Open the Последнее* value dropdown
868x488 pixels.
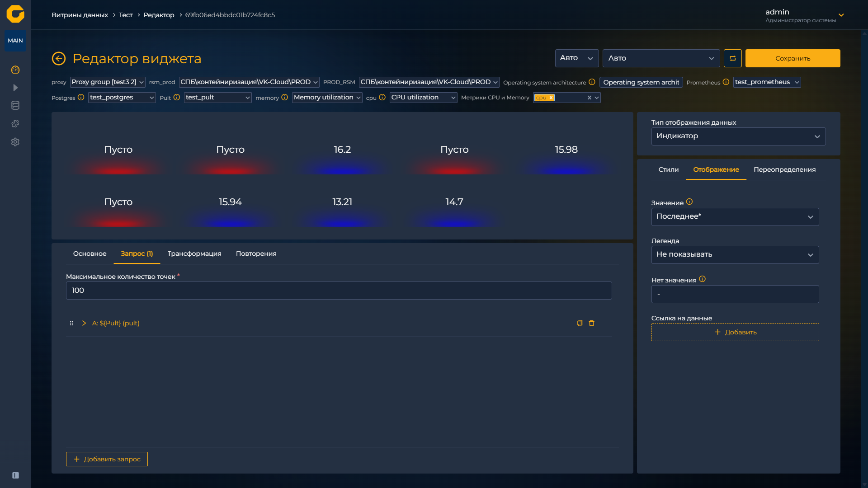pos(735,217)
